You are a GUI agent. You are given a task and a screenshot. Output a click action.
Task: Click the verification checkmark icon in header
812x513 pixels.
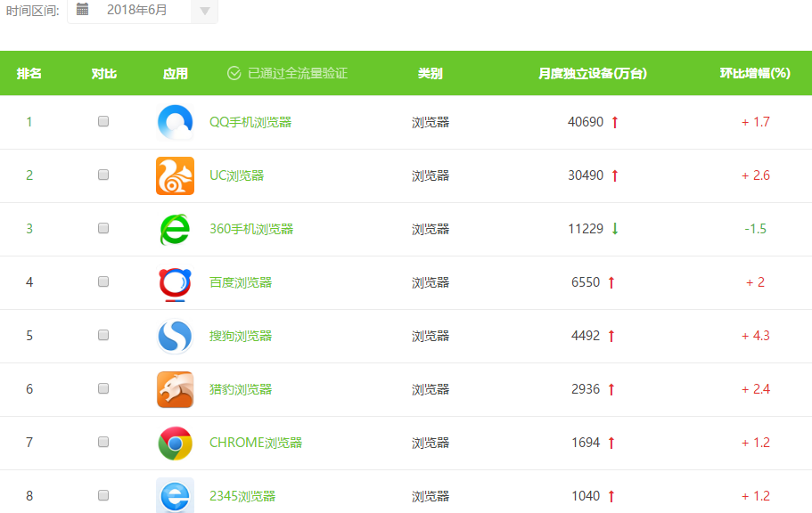click(234, 74)
